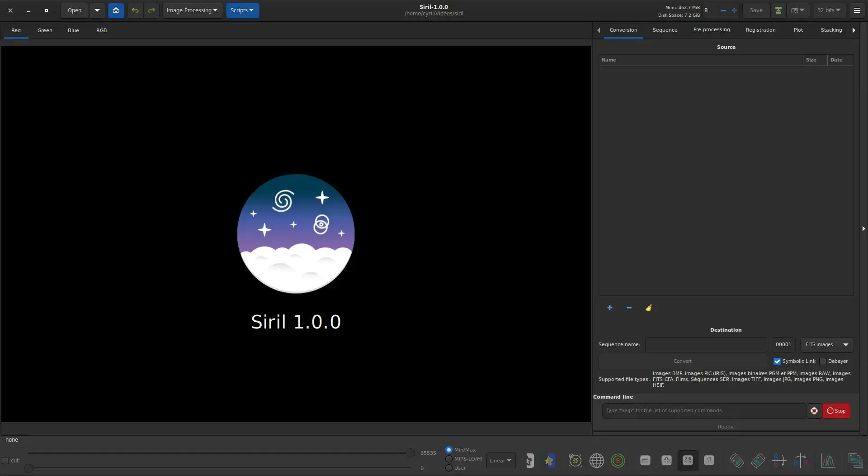868x476 pixels.
Task: Switch to the Stacking tab
Action: pyautogui.click(x=831, y=29)
